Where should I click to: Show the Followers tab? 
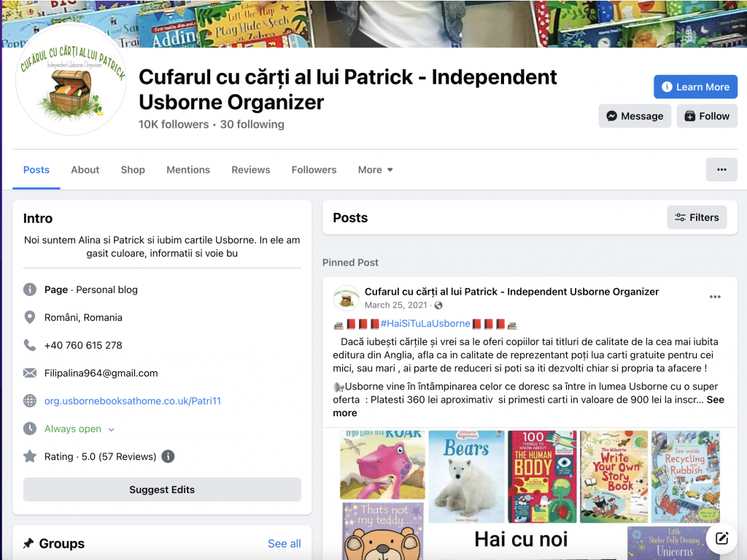314,169
